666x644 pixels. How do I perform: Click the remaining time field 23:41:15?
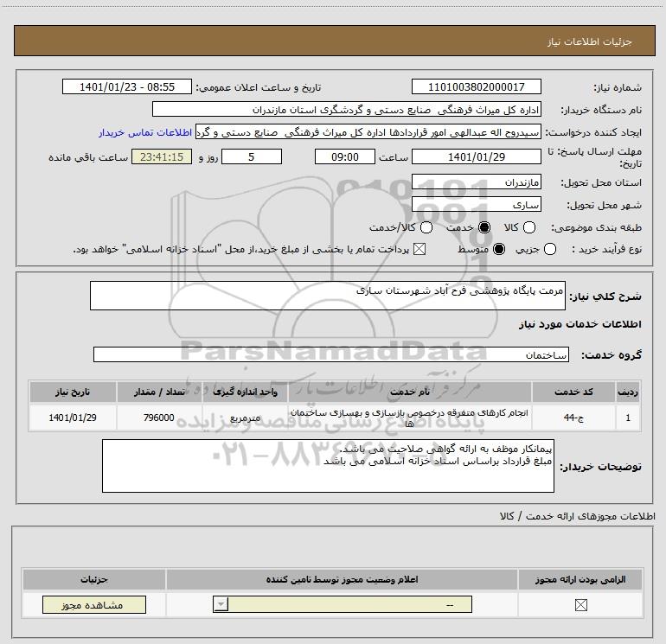point(162,156)
